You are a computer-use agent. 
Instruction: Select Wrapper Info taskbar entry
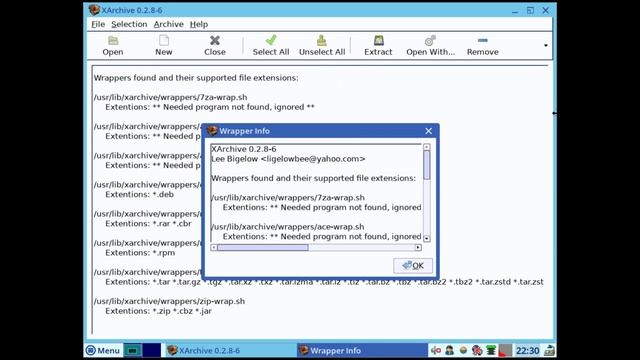point(362,350)
